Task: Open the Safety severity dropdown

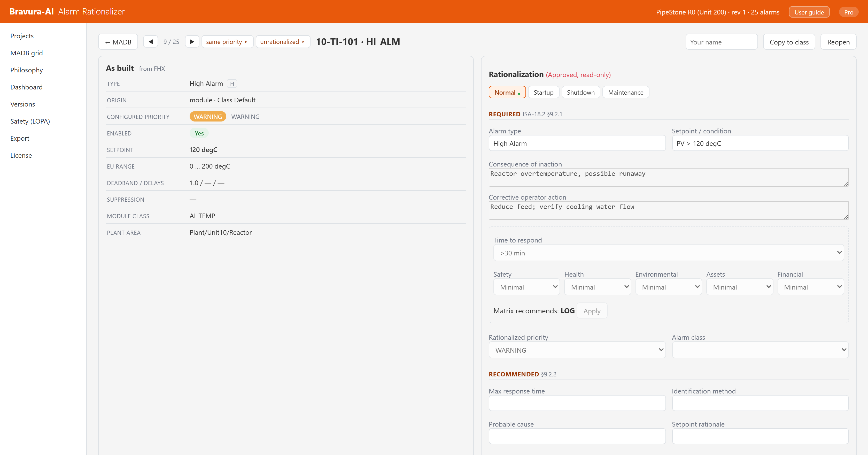Action: (x=526, y=287)
